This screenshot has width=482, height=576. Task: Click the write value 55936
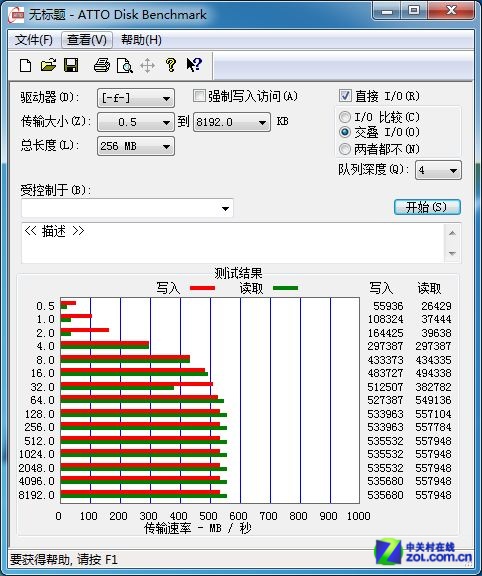click(x=388, y=306)
